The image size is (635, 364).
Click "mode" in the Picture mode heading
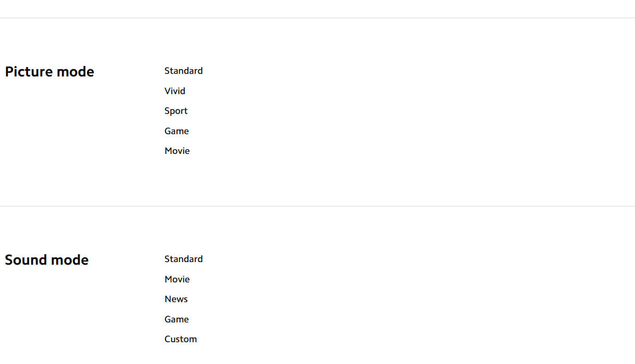click(75, 72)
